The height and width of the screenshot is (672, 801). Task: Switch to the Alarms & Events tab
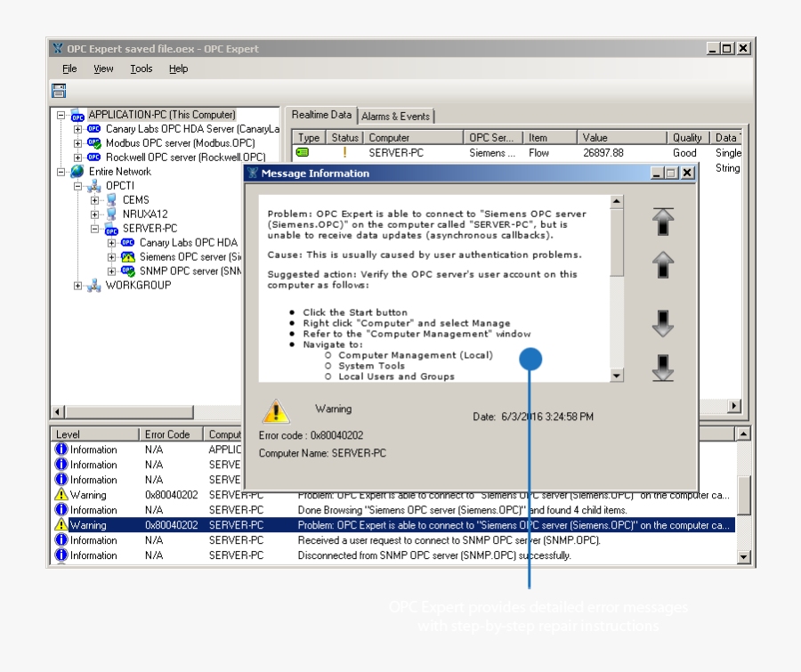[396, 116]
